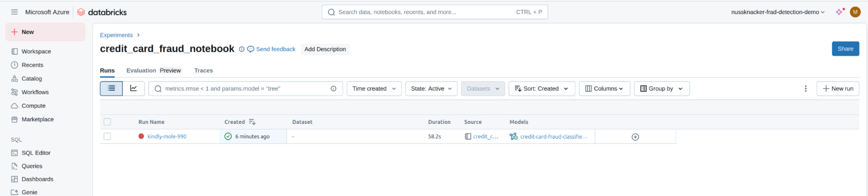The height and width of the screenshot is (196, 868).
Task: Click the info icon beside experiment title
Action: pyautogui.click(x=242, y=49)
